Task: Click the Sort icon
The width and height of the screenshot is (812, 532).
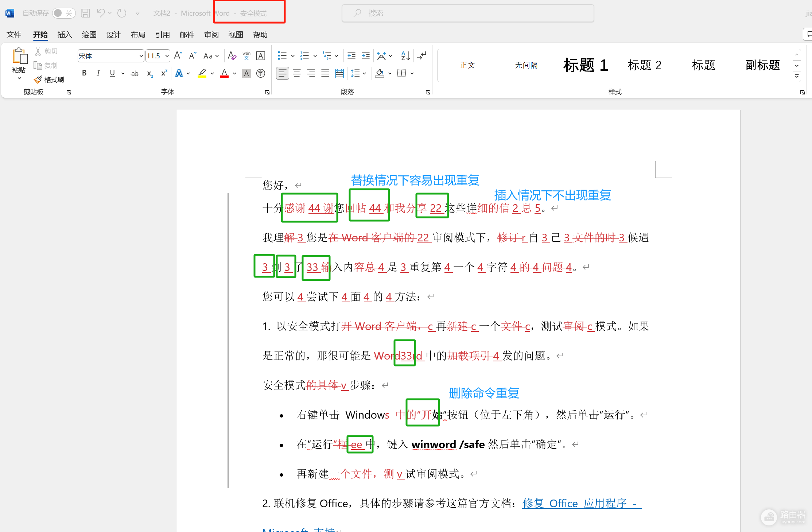Action: click(x=405, y=55)
